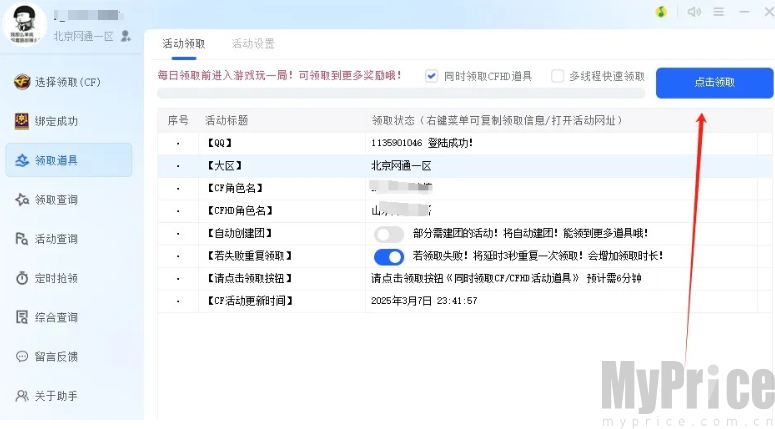This screenshot has height=429, width=775.
Task: Select the 【若失败重复领取】 row title
Action: click(x=250, y=256)
